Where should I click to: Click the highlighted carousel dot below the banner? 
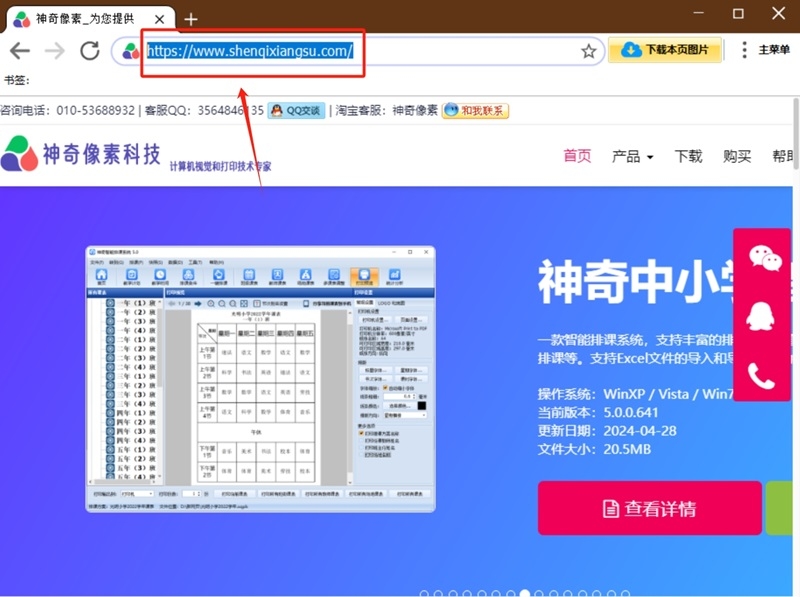point(527,590)
